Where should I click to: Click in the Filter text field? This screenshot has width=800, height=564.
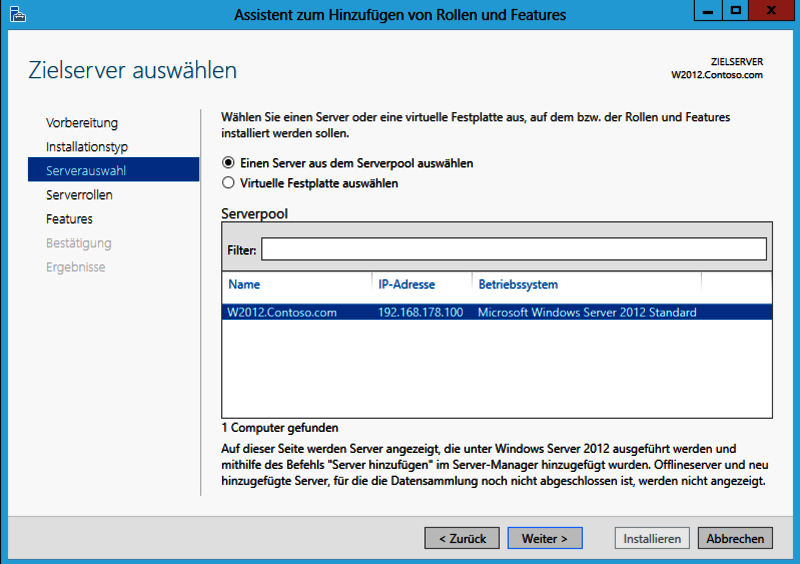[514, 249]
